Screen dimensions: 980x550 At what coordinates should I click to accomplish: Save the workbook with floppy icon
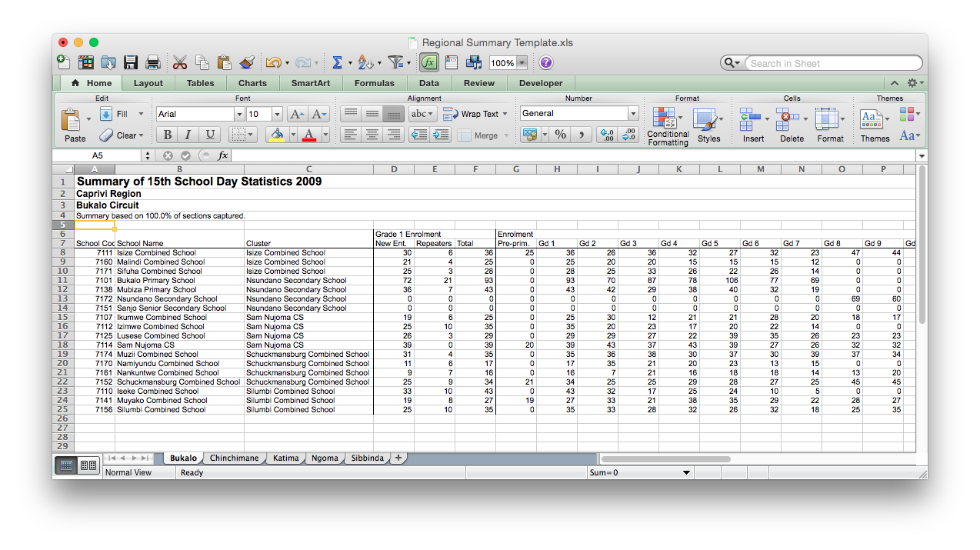tap(131, 62)
